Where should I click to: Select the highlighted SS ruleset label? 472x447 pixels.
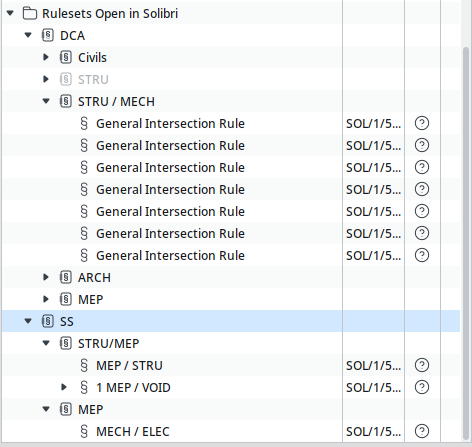coord(67,322)
